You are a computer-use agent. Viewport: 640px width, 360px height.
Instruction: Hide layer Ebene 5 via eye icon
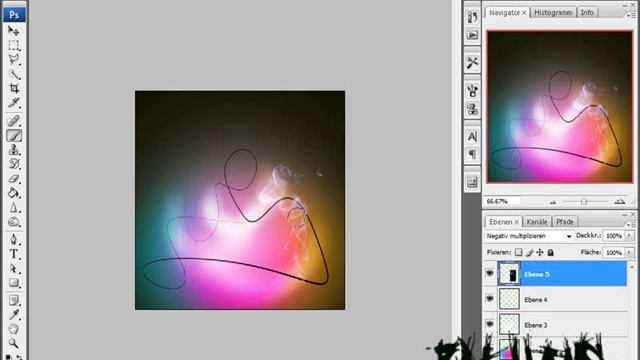pyautogui.click(x=489, y=273)
